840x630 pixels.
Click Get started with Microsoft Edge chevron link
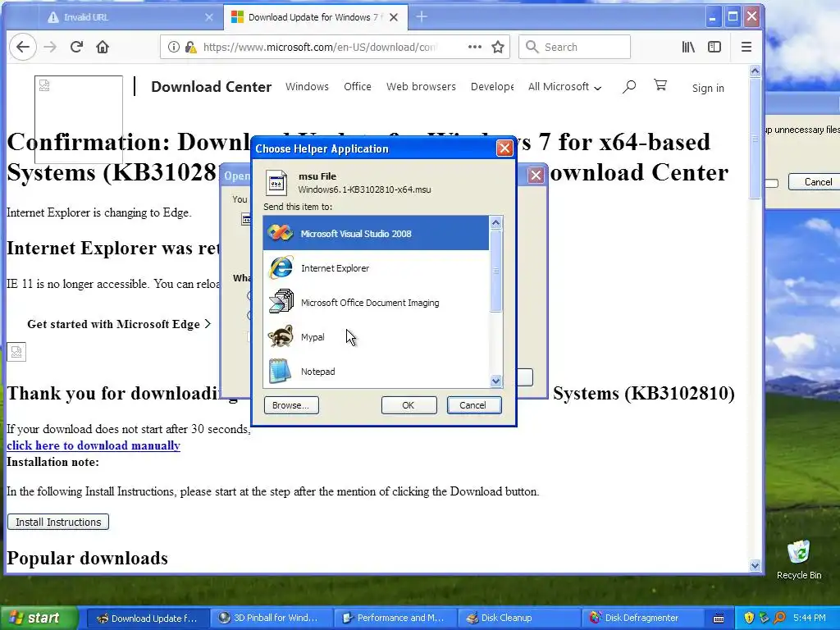point(119,324)
